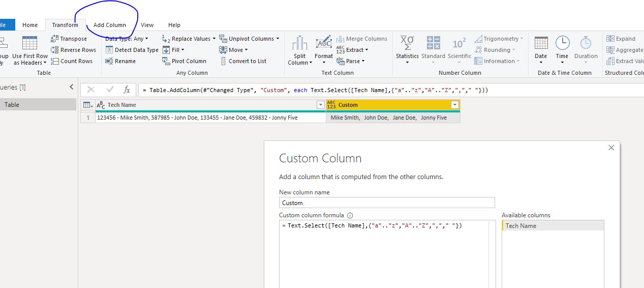Viewport: 644px width, 288px height.
Task: Click the table corner menu icon in grid
Action: click(x=87, y=105)
